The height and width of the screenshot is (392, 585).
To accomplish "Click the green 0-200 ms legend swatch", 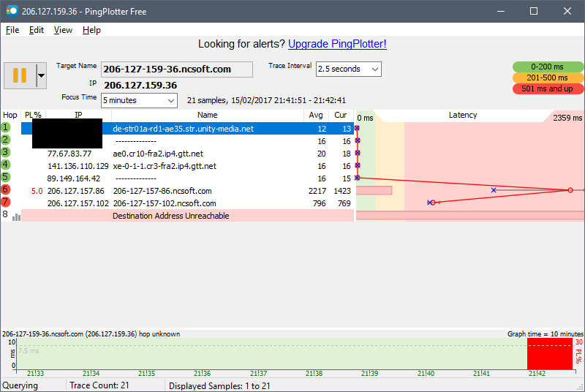I will coord(547,67).
